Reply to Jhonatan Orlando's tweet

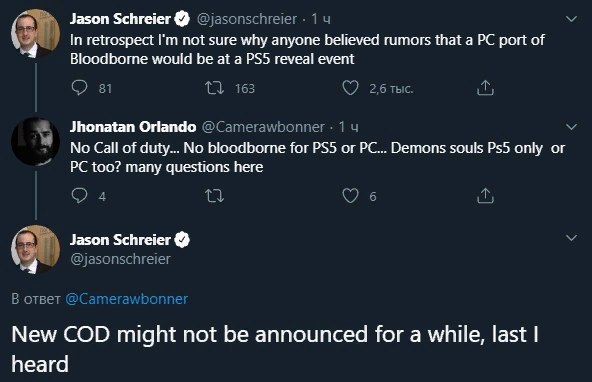click(x=79, y=196)
